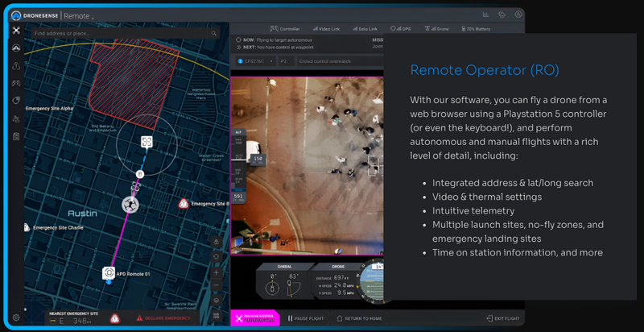
Task: Click the Data Link signal indicator
Action: tap(365, 29)
